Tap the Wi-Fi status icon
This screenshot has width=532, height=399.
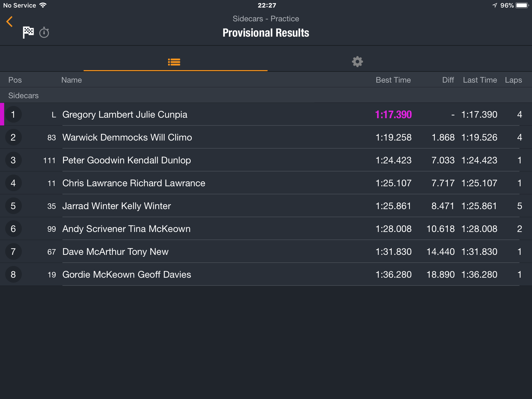click(43, 5)
